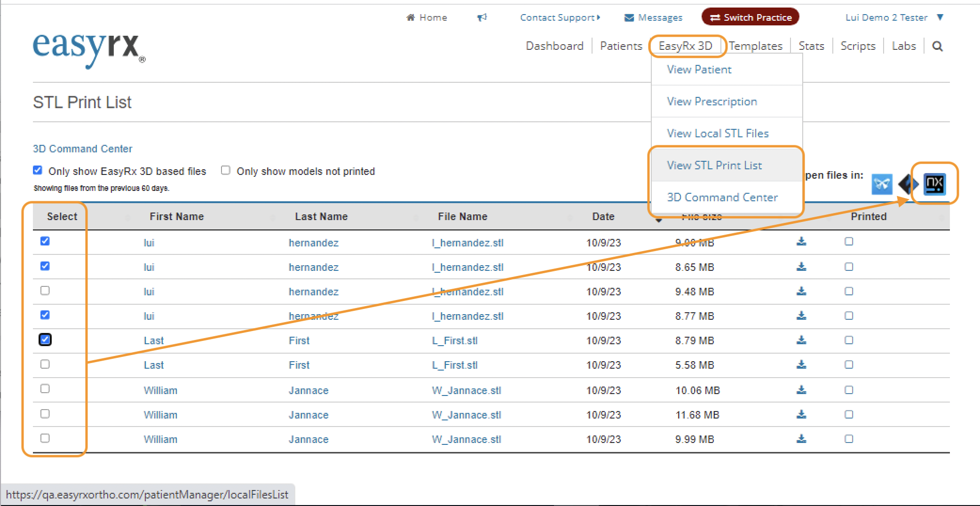Mark the 9.99 MB file as Printed

(849, 439)
